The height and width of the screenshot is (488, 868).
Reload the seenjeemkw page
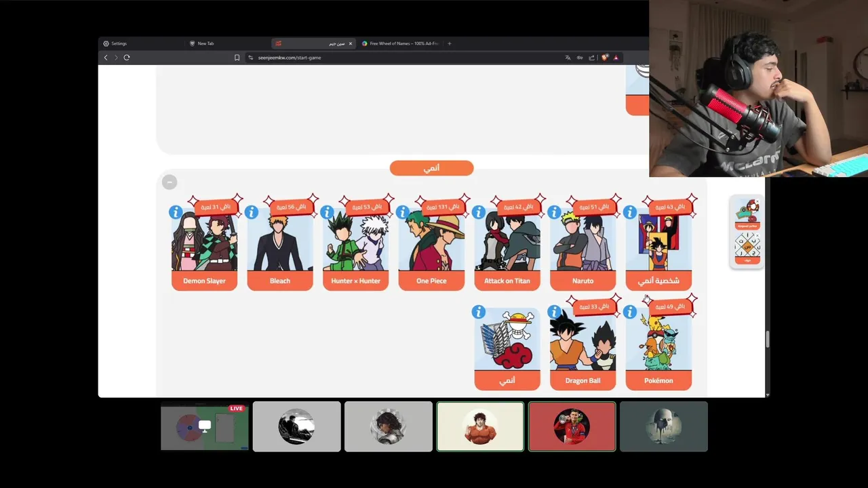127,58
